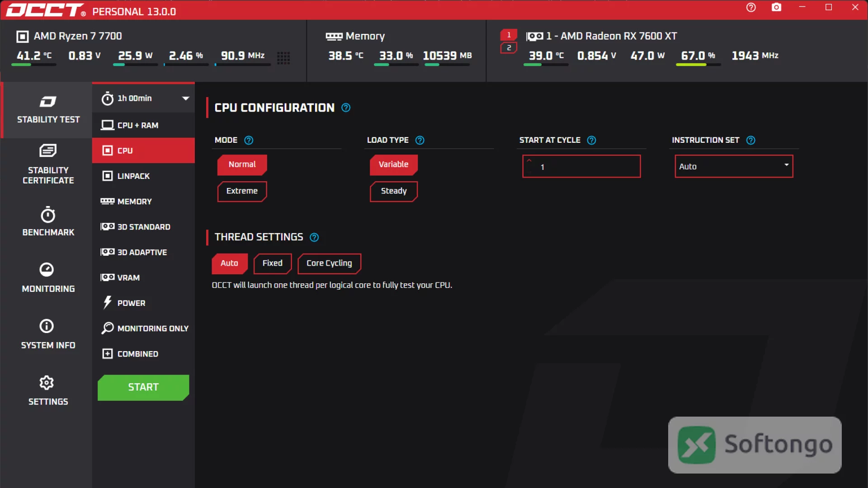Choose the Memory test
Image resolution: width=868 pixels, height=488 pixels.
[143, 201]
